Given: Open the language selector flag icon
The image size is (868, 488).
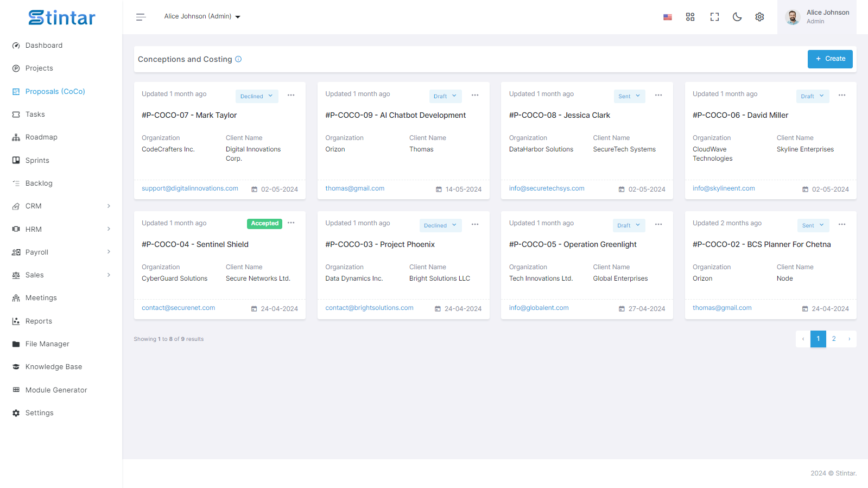Looking at the screenshot, I should (x=667, y=17).
